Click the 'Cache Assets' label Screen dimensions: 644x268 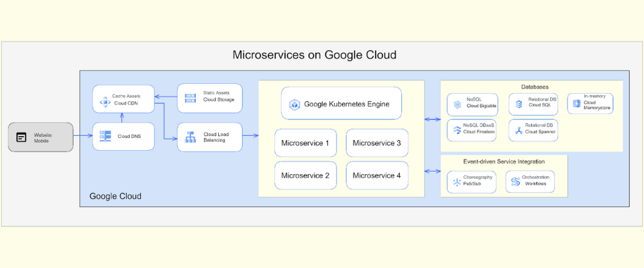click(125, 96)
